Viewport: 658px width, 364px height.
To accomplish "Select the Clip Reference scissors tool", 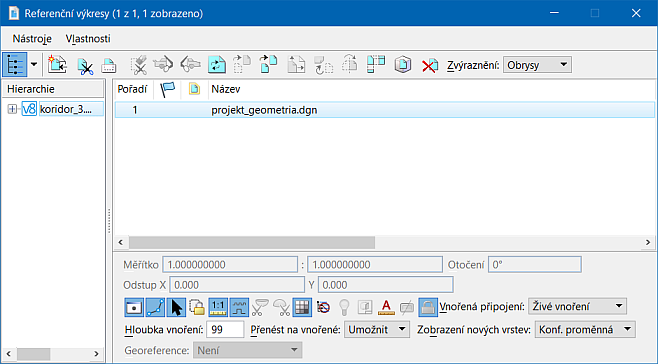I will pyautogui.click(x=85, y=65).
